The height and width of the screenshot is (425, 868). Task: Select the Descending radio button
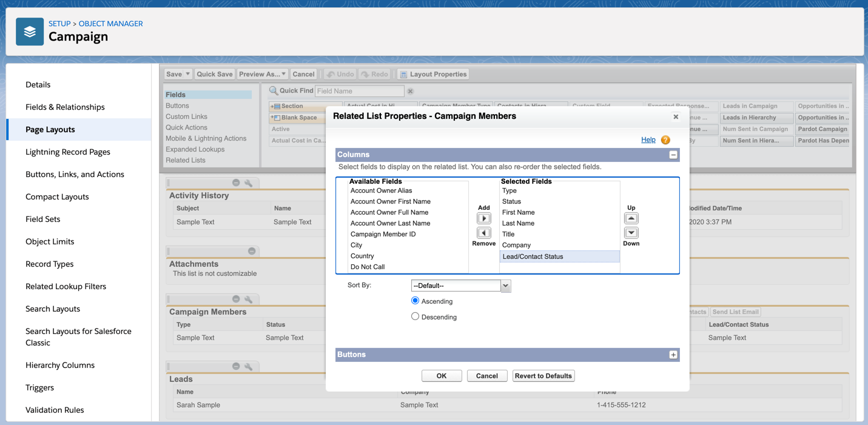(415, 316)
